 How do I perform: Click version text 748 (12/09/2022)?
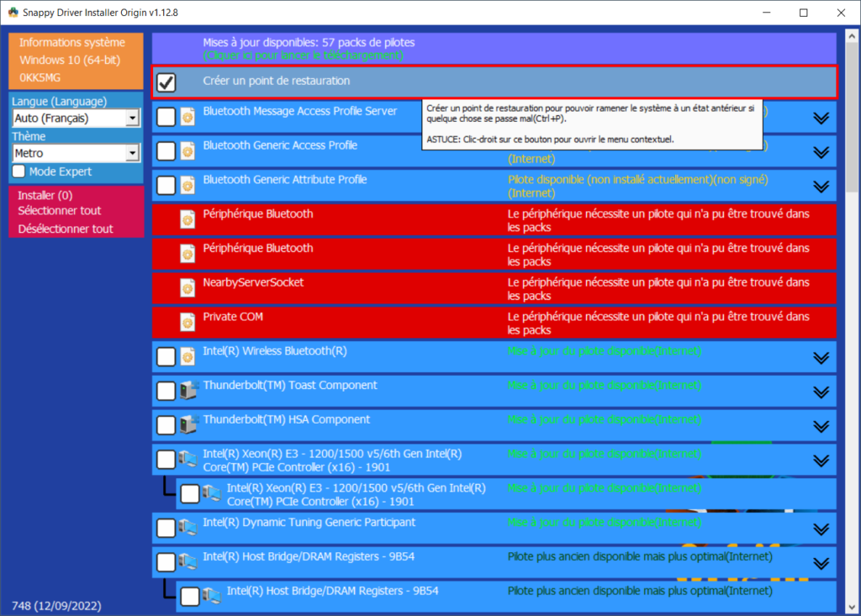click(x=56, y=606)
